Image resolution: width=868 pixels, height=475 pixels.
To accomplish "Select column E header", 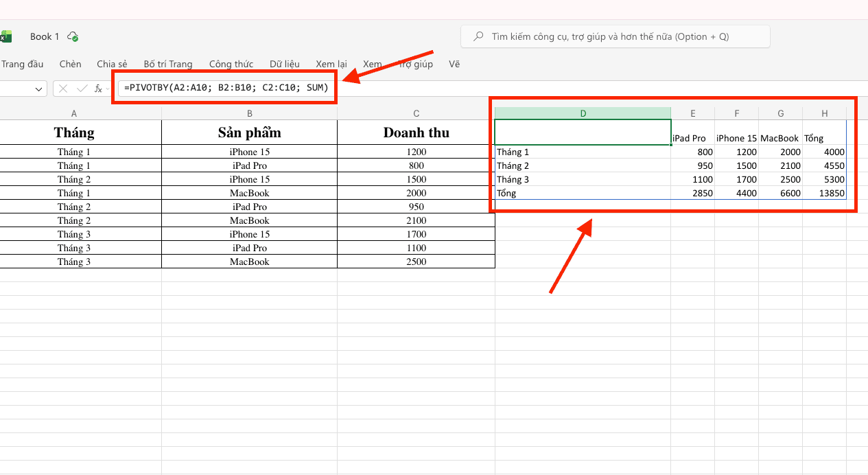I will point(692,113).
